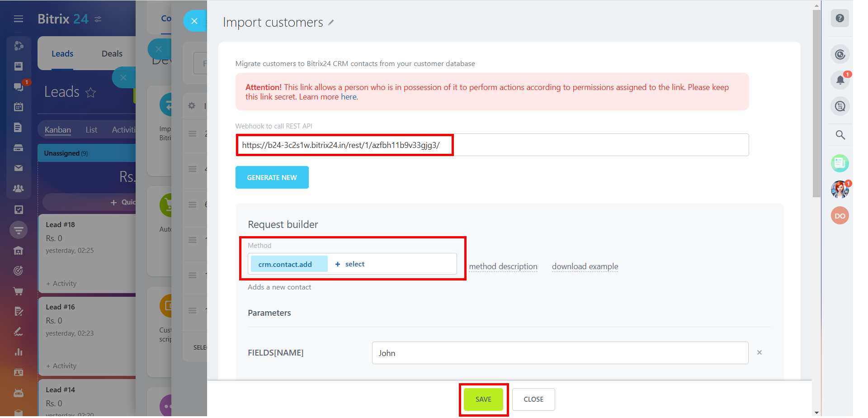Click the GENERATE NEW button
868x418 pixels.
coord(272,177)
